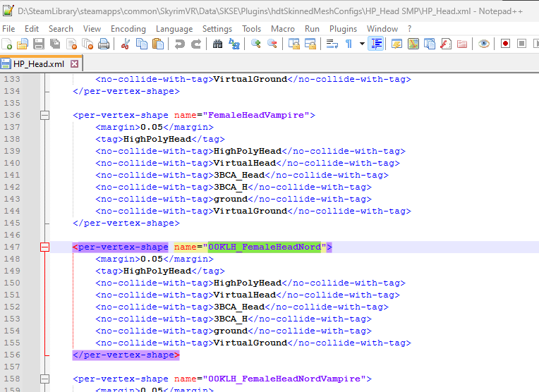
Task: Open the Window menu
Action: 382,29
